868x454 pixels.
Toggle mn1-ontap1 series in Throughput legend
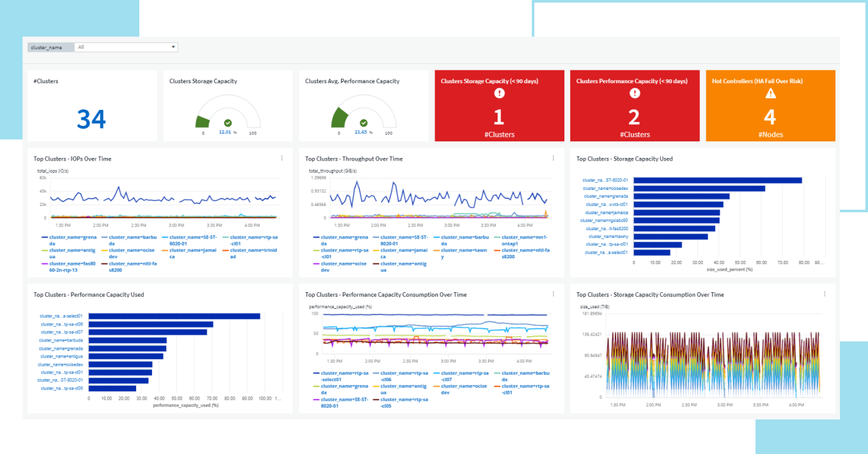point(524,240)
